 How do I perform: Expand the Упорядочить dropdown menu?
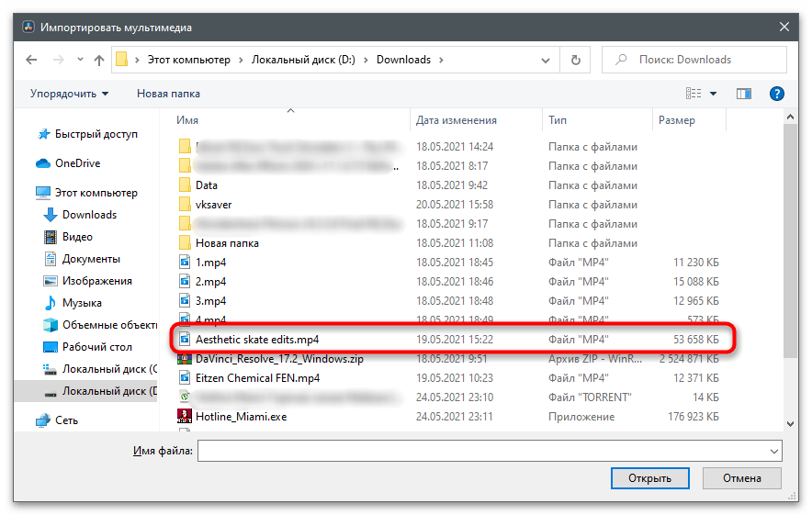point(69,94)
